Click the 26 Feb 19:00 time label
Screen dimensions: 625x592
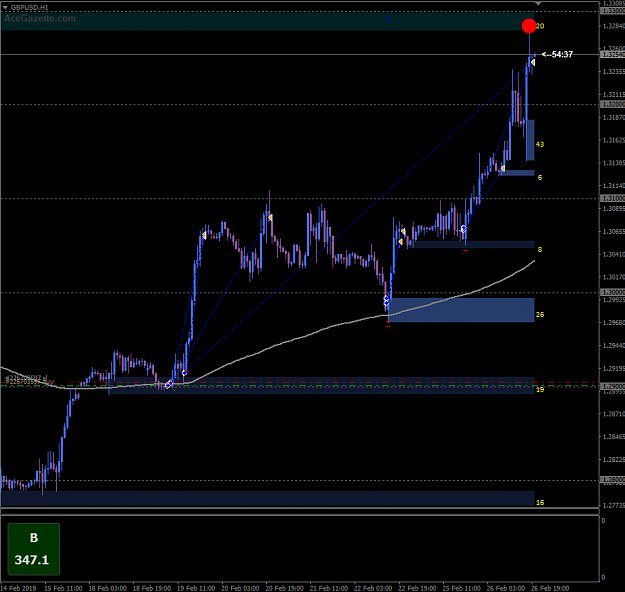click(550, 588)
